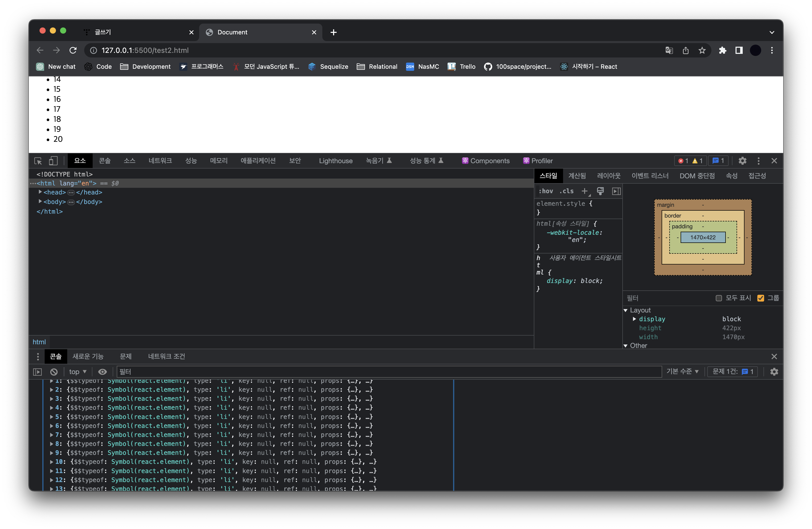
Task: Switch to the 네트워크 tab
Action: point(160,161)
